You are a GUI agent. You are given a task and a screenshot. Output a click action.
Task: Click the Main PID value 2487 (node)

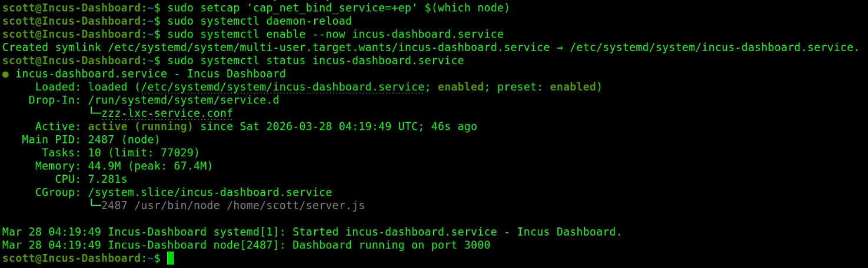coord(124,139)
